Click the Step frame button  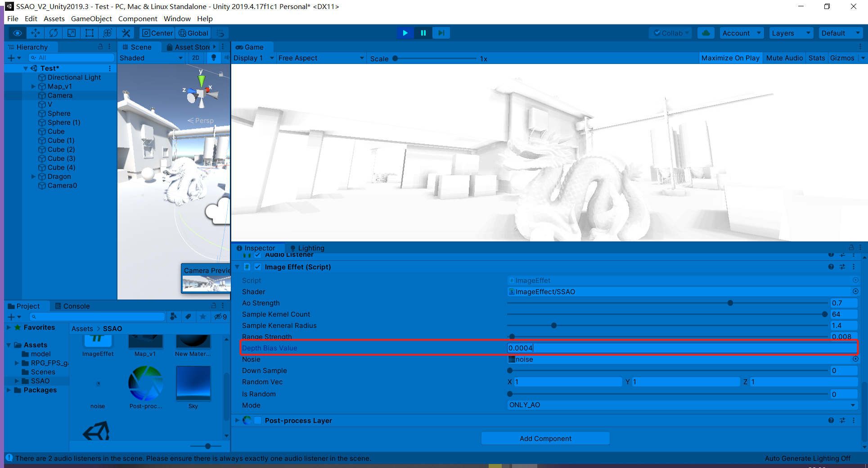441,33
